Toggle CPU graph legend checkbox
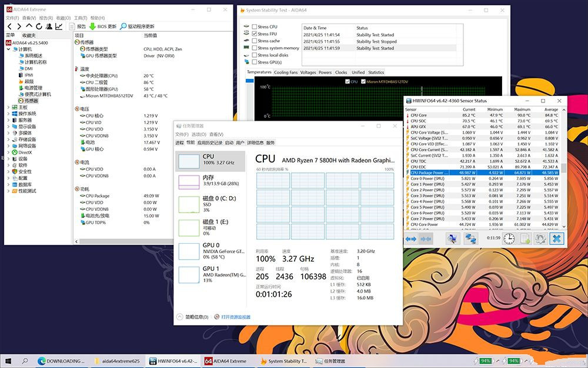The image size is (588, 368). tap(348, 81)
